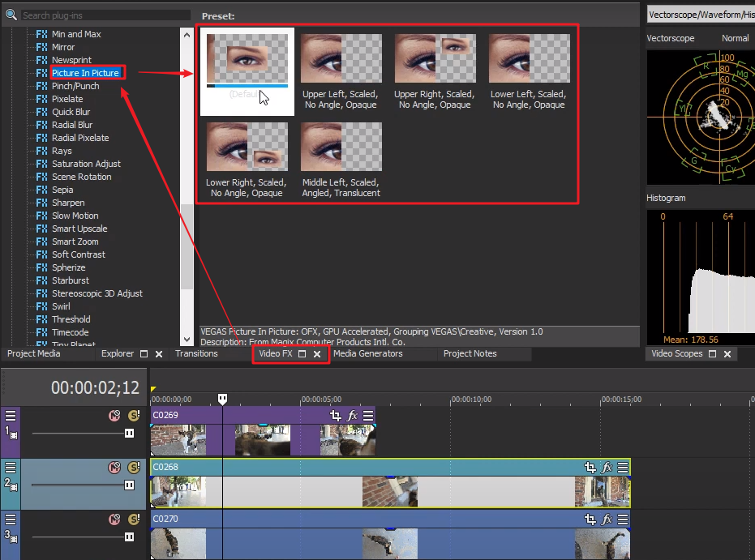Undock the Video FX window icon
Screen dimensions: 755x560
pyautogui.click(x=302, y=353)
